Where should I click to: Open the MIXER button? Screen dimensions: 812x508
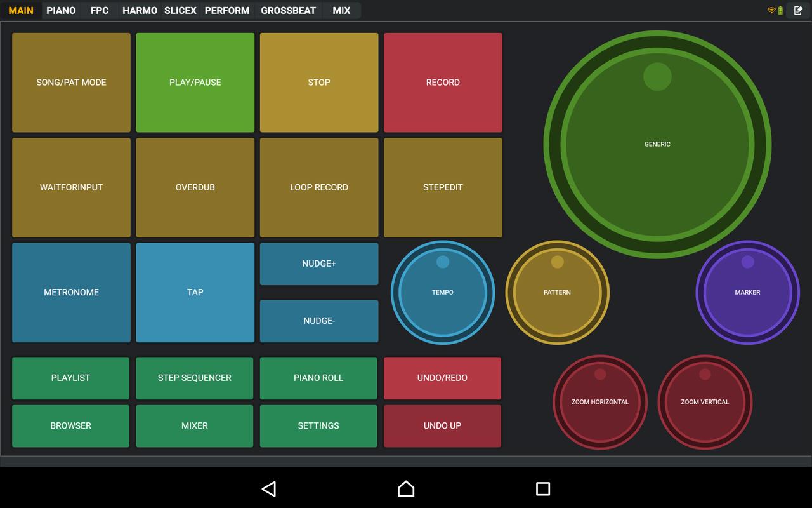tap(195, 425)
